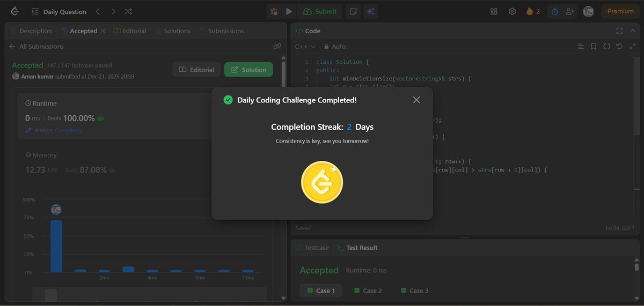Click the green Submit button
Viewport: 644px width, 306px height.
[320, 11]
